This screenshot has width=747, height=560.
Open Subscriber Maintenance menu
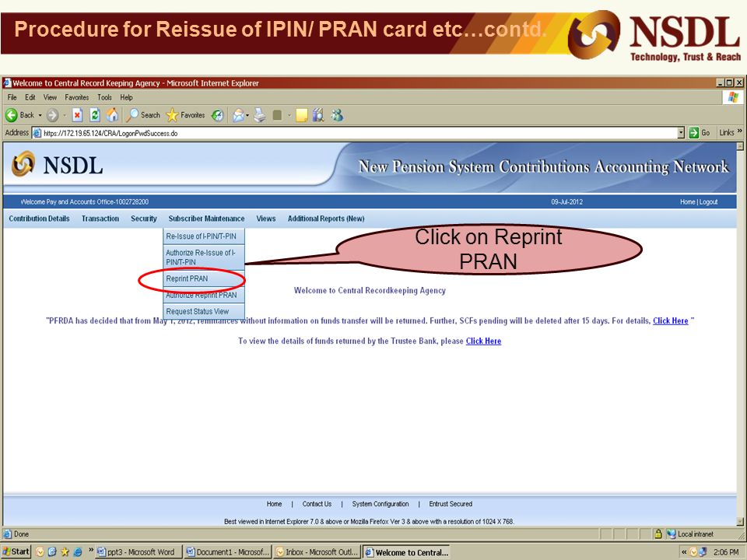(x=206, y=219)
